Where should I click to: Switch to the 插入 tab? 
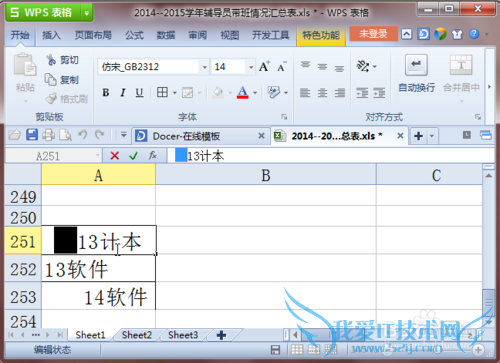[51, 35]
